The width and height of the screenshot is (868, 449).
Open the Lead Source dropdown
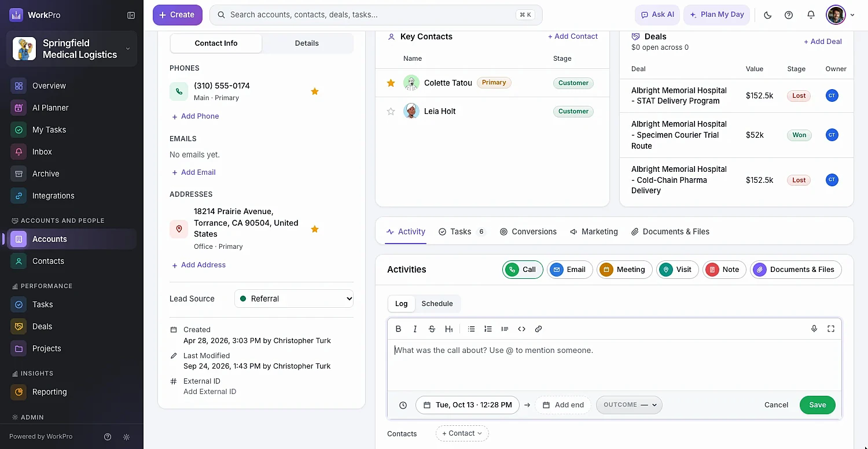294,299
